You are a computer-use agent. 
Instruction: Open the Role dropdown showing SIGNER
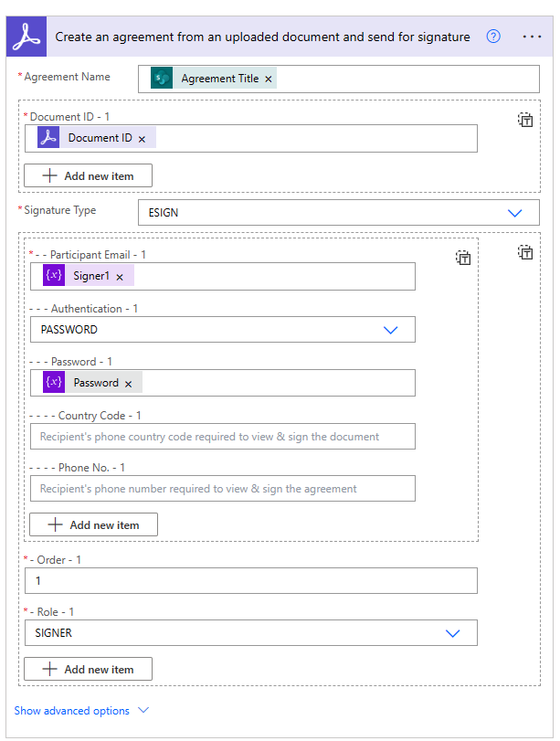click(x=452, y=632)
